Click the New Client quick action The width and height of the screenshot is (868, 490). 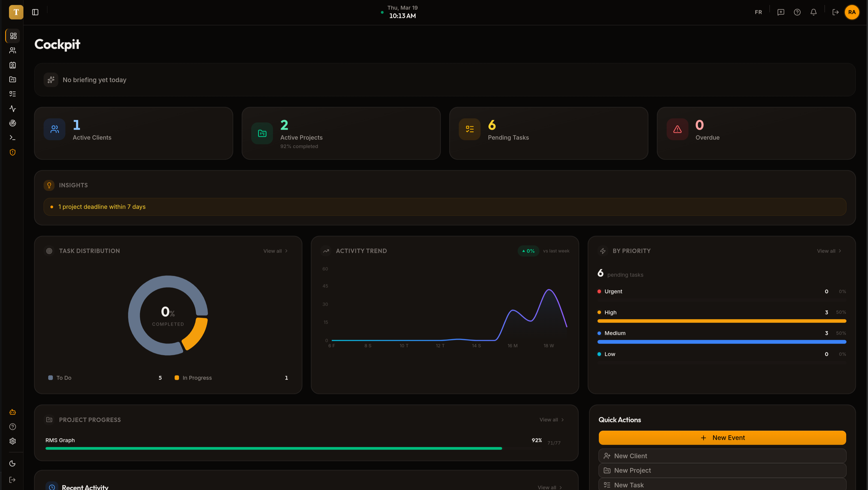click(x=722, y=456)
